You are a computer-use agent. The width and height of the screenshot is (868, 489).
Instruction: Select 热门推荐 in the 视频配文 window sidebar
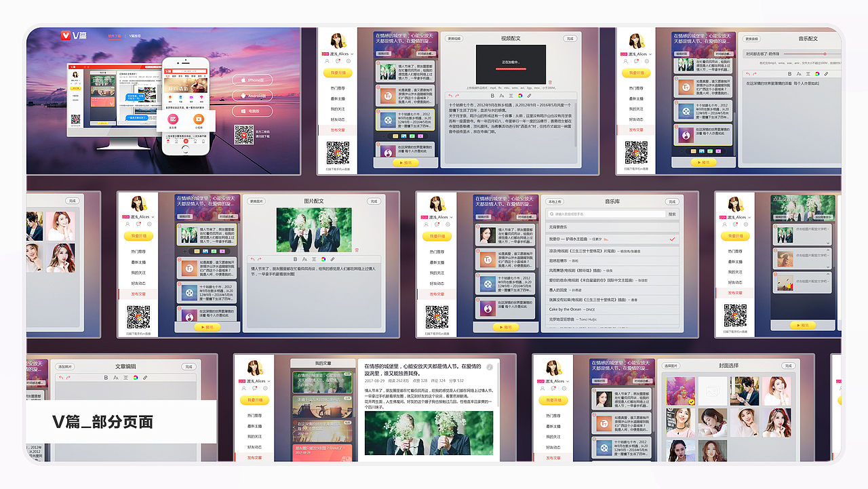tap(338, 88)
